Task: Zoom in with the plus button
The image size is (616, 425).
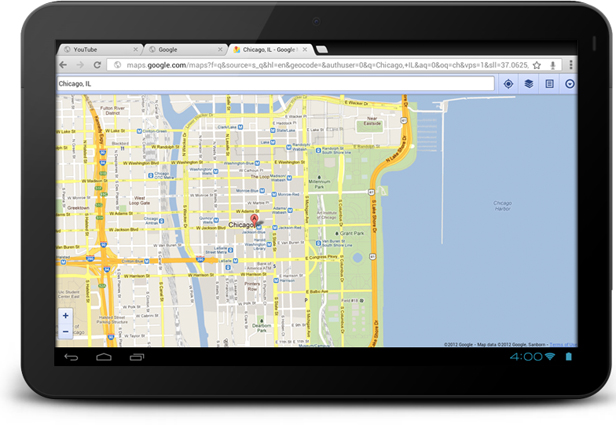Action: pyautogui.click(x=66, y=315)
